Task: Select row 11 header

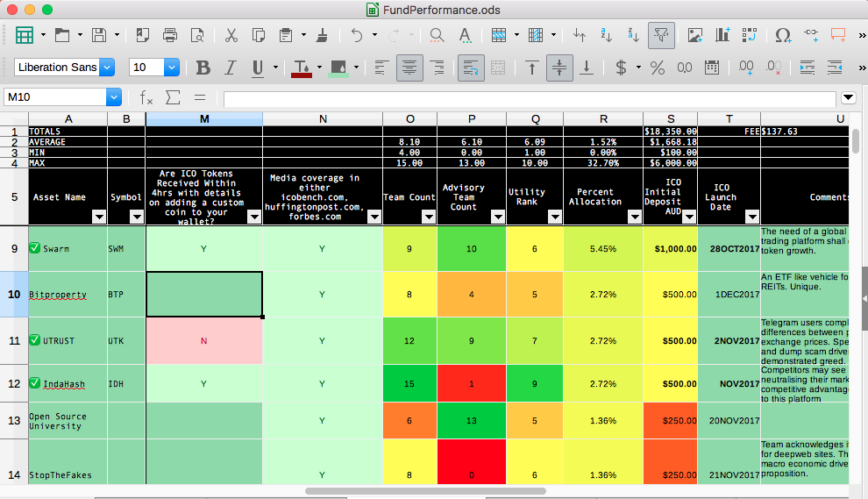Action: tap(14, 340)
